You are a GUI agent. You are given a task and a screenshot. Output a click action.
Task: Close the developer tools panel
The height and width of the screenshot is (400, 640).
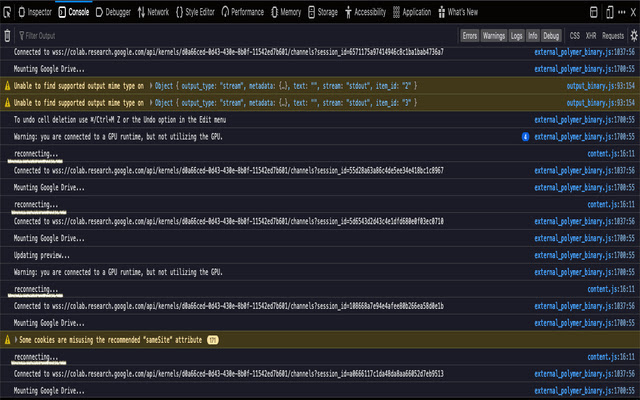[x=633, y=12]
